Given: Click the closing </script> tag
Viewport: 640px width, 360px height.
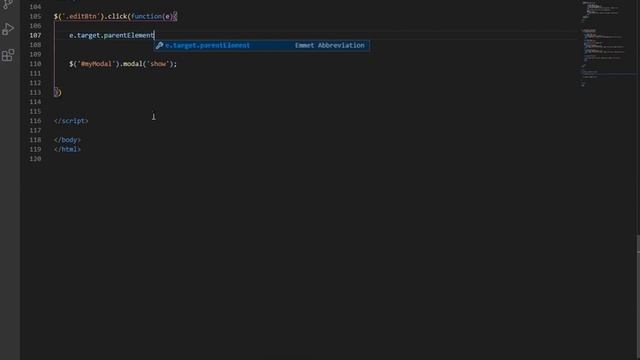Looking at the screenshot, I should pyautogui.click(x=71, y=121).
